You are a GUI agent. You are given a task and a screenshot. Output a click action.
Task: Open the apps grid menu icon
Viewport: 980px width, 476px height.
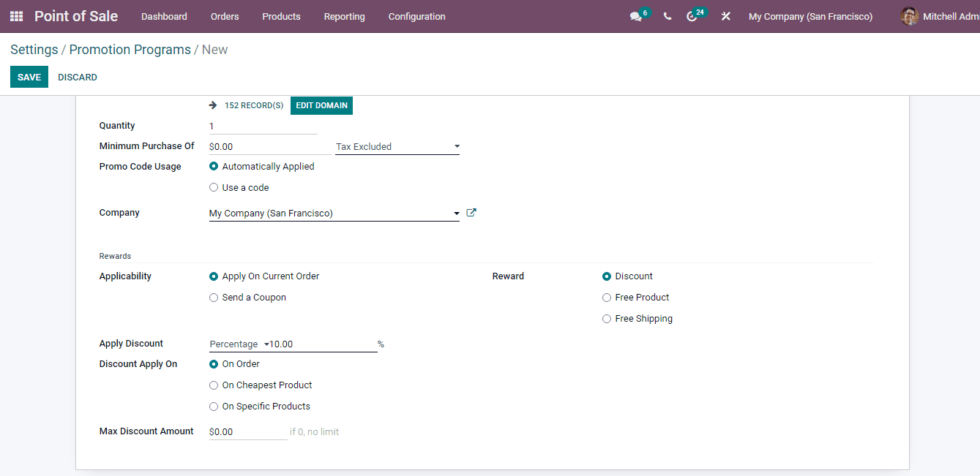tap(15, 16)
